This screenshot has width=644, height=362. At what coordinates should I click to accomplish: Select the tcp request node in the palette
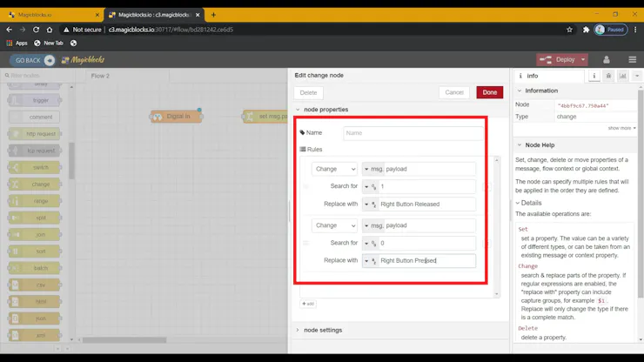tap(35, 151)
